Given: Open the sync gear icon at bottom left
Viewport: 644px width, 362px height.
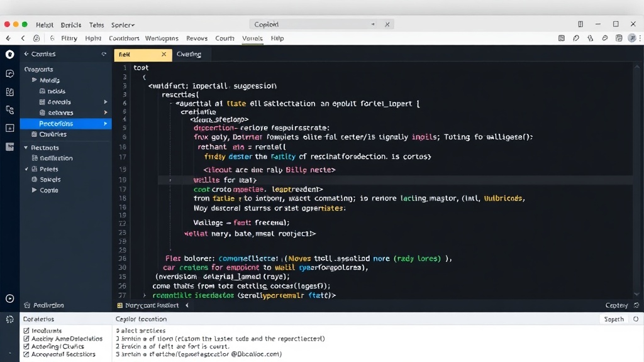Looking at the screenshot, I should tap(10, 319).
